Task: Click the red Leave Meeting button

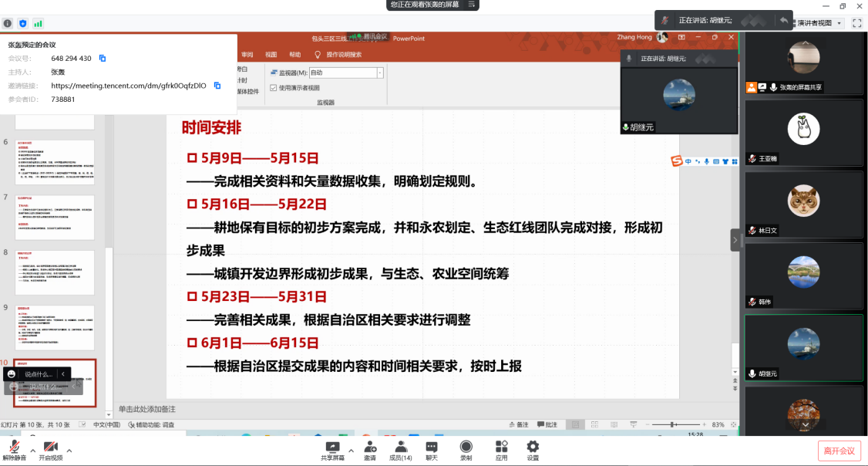Action: tap(839, 451)
